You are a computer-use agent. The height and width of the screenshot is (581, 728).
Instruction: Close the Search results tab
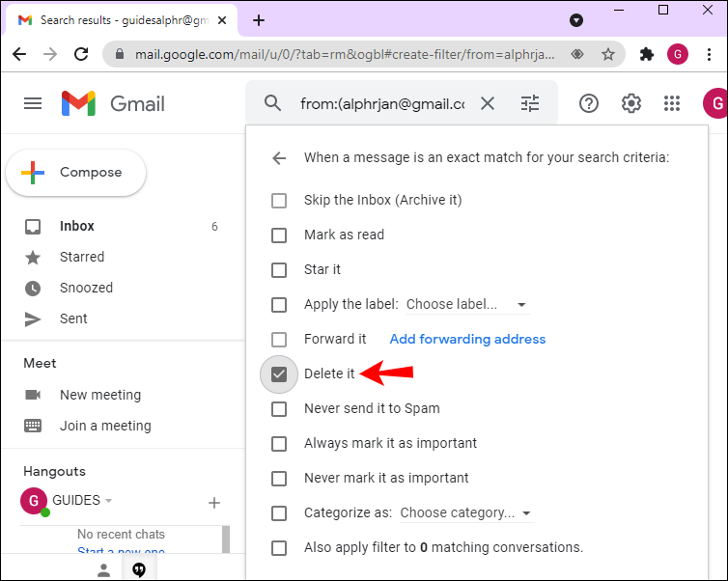[x=222, y=20]
